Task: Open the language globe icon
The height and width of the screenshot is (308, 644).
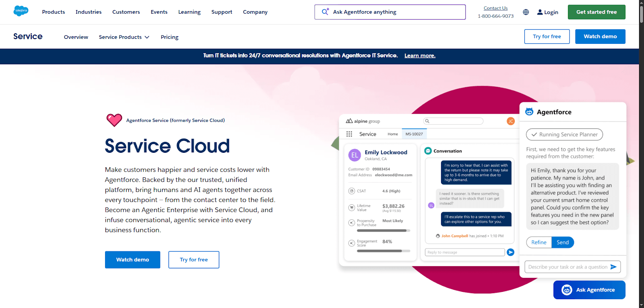Action: point(526,12)
